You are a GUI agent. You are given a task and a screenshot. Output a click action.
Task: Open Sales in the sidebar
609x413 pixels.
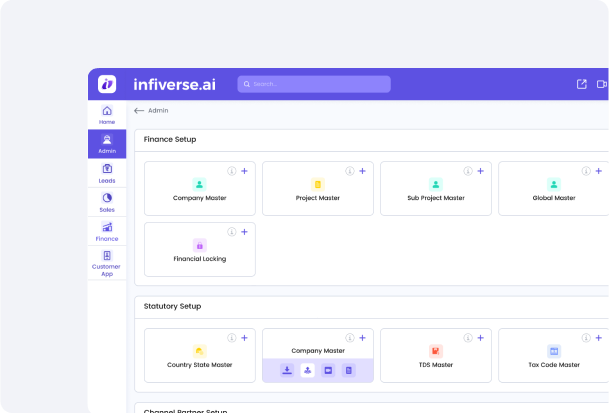click(107, 202)
